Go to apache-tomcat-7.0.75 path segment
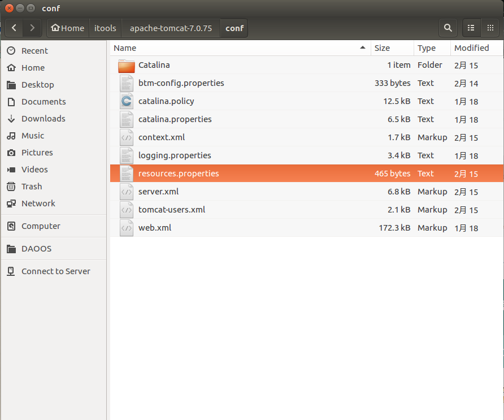 [x=171, y=28]
